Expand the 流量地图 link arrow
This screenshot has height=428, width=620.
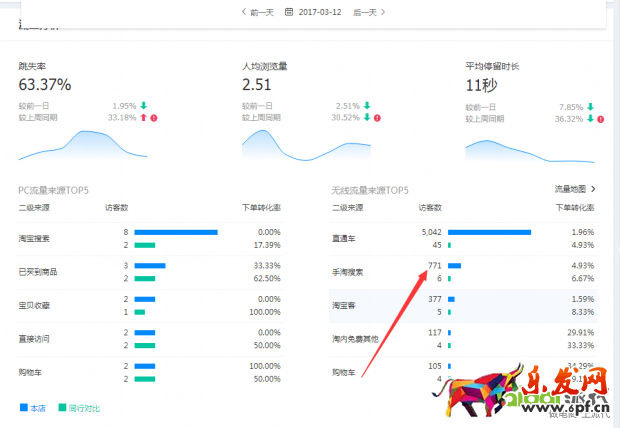594,188
